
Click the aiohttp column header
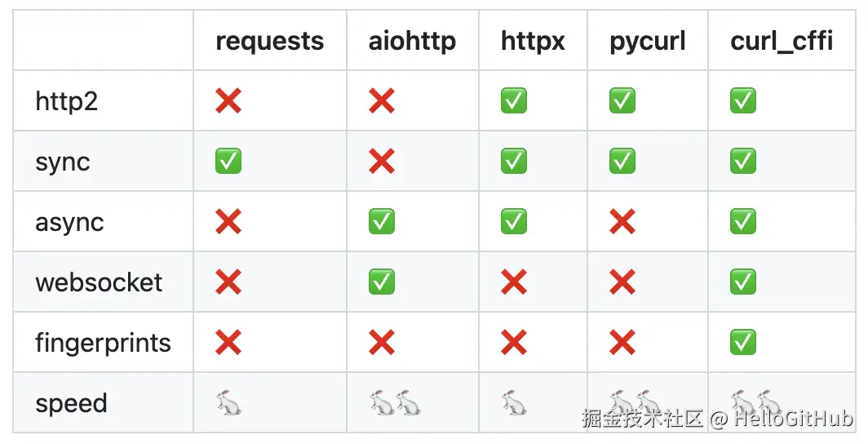(x=412, y=42)
